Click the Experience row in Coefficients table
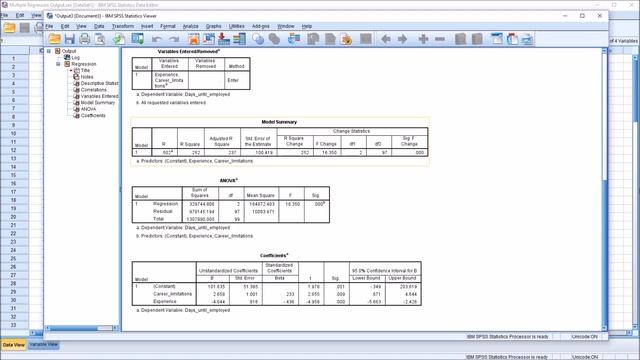The height and width of the screenshot is (360, 640). (x=276, y=302)
